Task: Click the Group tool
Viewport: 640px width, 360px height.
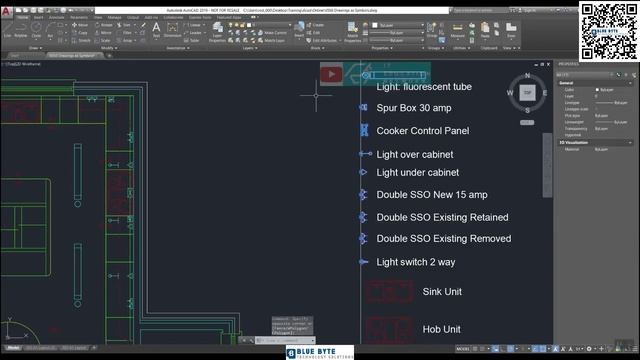Action: [x=431, y=29]
